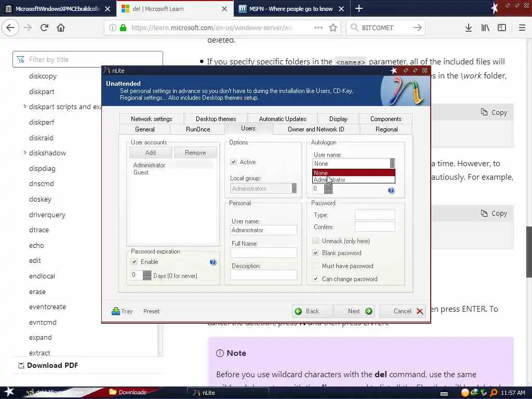Switch to the Display tab

(338, 119)
